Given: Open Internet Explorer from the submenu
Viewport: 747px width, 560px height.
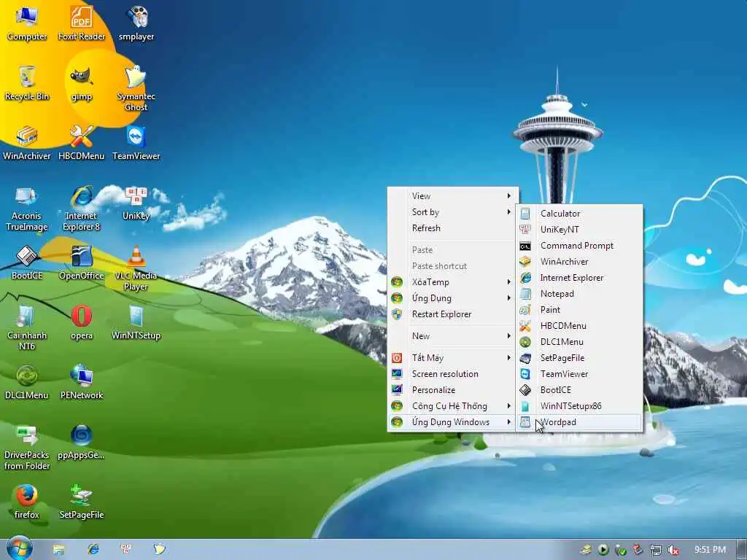Looking at the screenshot, I should 579,278.
